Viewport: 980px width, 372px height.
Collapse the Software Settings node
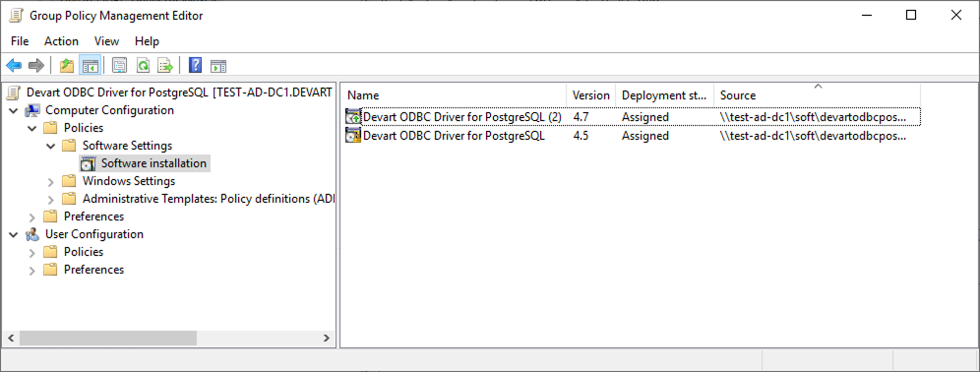[x=51, y=146]
